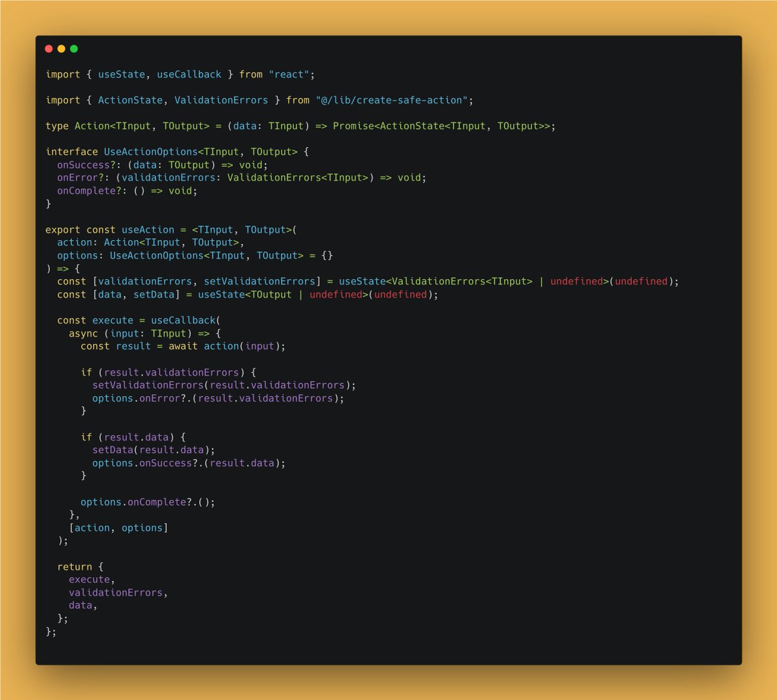This screenshot has width=777, height=700.
Task: Click the "if (result.validationErrors) {" line
Action: (x=168, y=372)
